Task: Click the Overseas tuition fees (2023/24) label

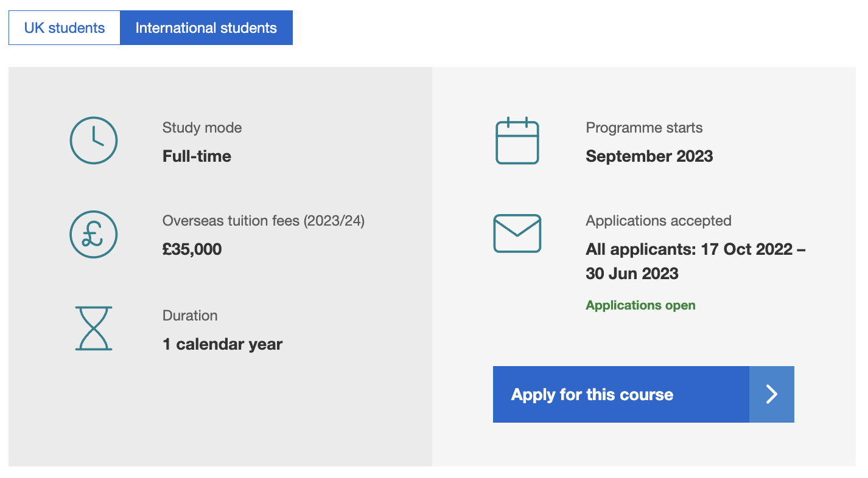Action: 264,221
